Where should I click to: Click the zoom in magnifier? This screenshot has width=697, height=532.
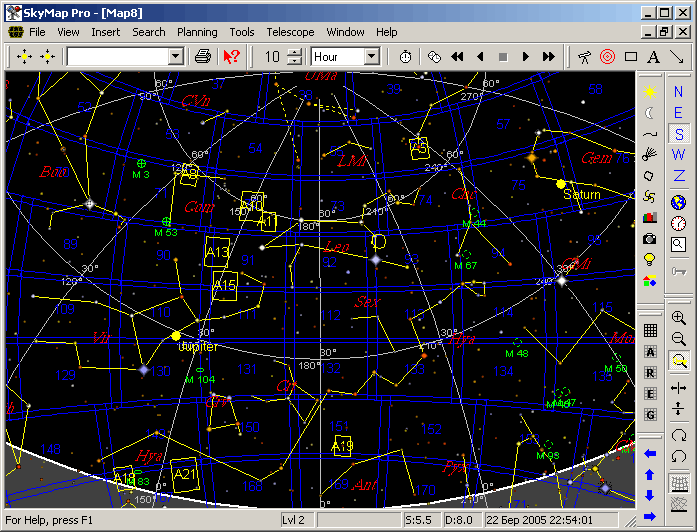(x=678, y=318)
